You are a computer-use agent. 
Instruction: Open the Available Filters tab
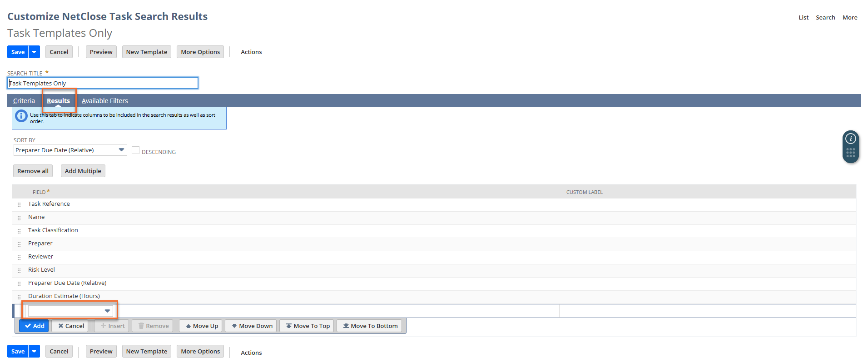tap(104, 101)
